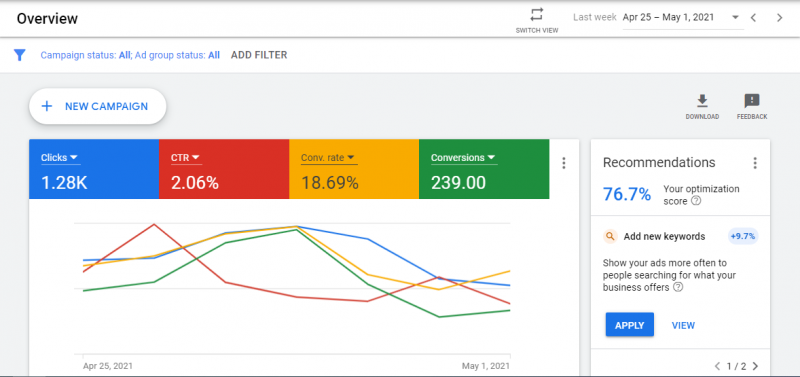Go to next recommendation page arrow
This screenshot has height=377, width=800.
pos(756,366)
